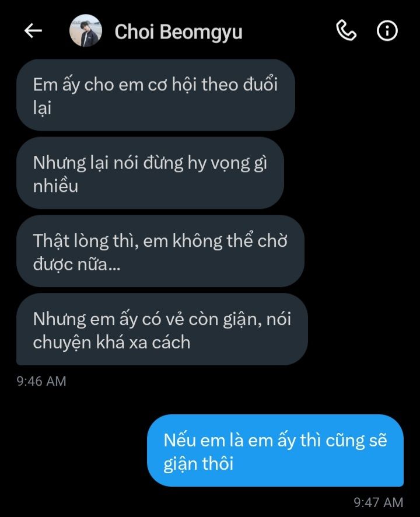The width and height of the screenshot is (420, 517).
Task: Click the word 'theo đuổi' in first message
Action: click(240, 85)
